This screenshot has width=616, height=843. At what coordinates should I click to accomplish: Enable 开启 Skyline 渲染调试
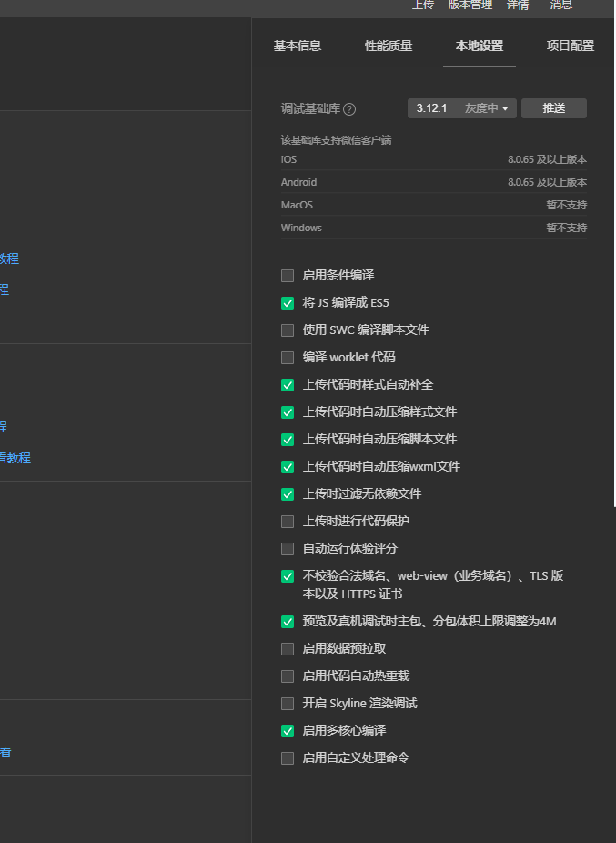(288, 704)
